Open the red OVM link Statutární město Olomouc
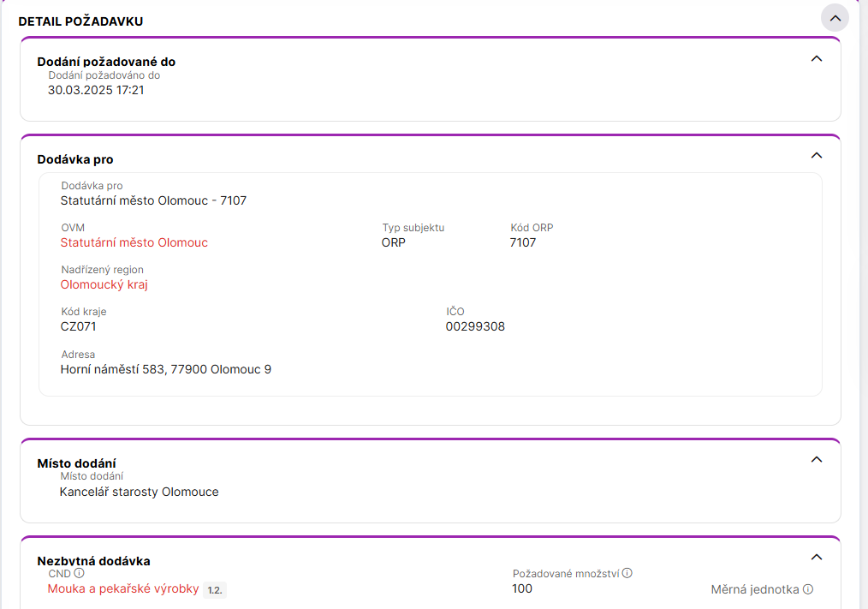This screenshot has width=868, height=609. (x=134, y=242)
